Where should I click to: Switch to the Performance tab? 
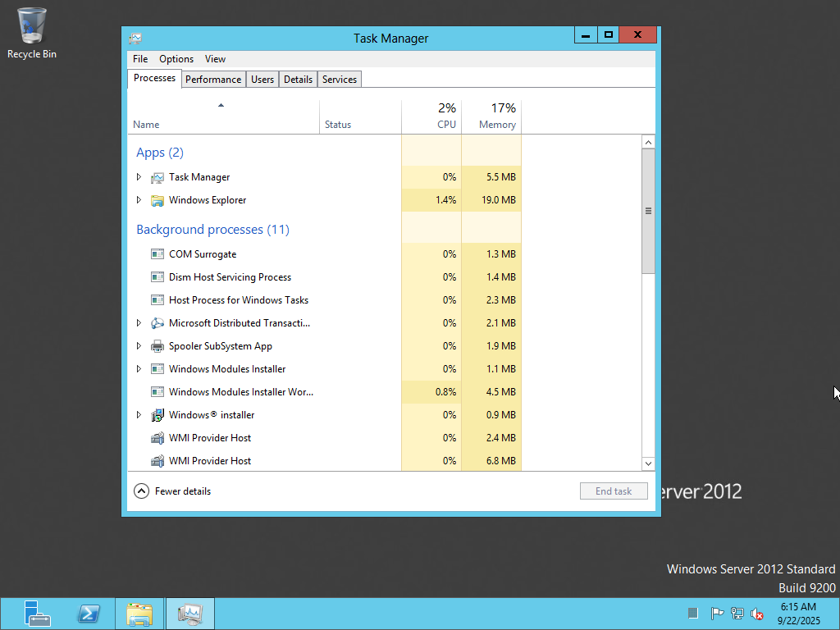click(213, 80)
